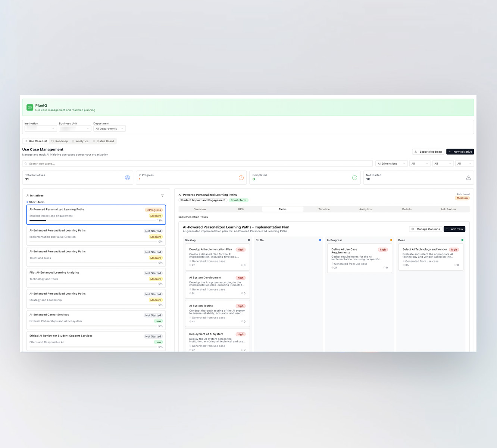497x448 pixels.
Task: Click the 13% progress bar on first initiative
Action: click(x=93, y=221)
